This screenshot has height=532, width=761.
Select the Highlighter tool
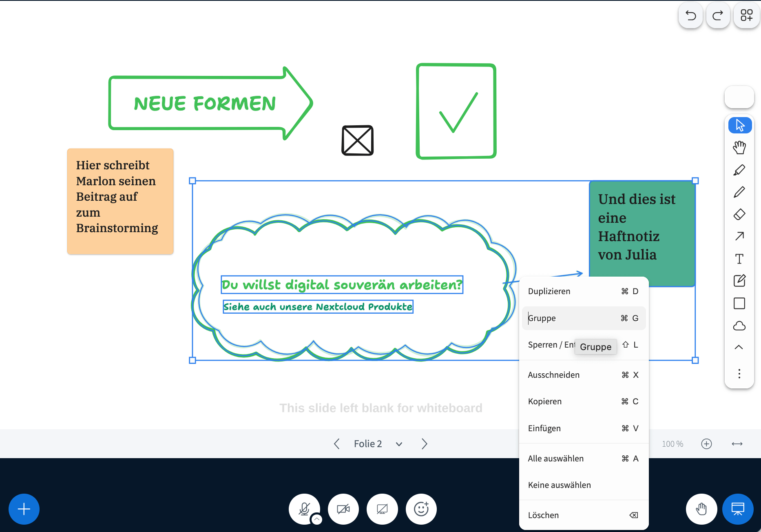pos(739,170)
